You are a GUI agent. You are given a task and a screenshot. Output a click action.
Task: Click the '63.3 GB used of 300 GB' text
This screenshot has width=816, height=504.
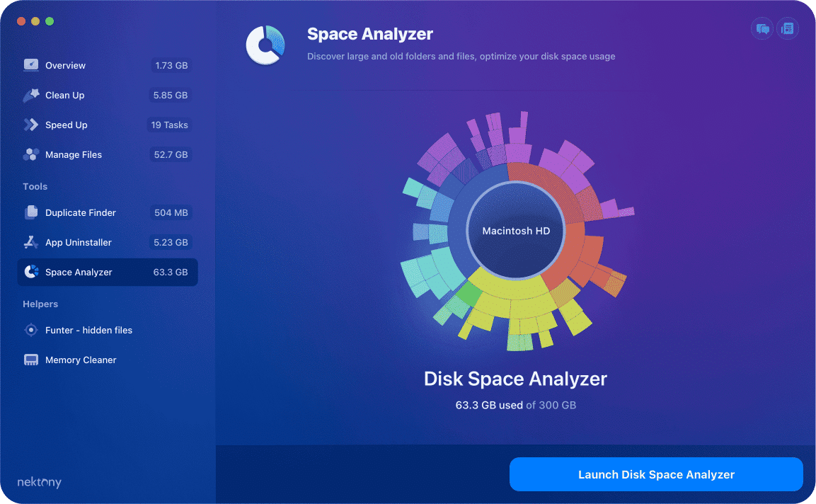[x=516, y=405]
